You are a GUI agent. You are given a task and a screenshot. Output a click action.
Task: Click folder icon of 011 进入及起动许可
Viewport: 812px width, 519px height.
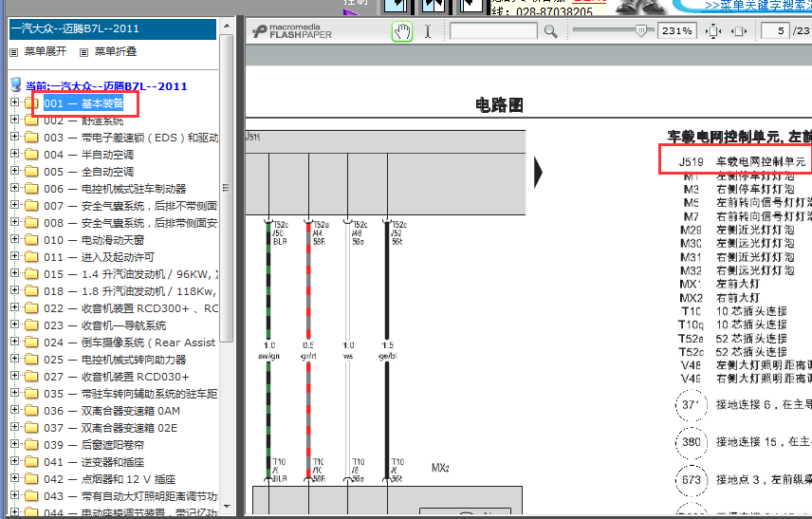pos(31,257)
